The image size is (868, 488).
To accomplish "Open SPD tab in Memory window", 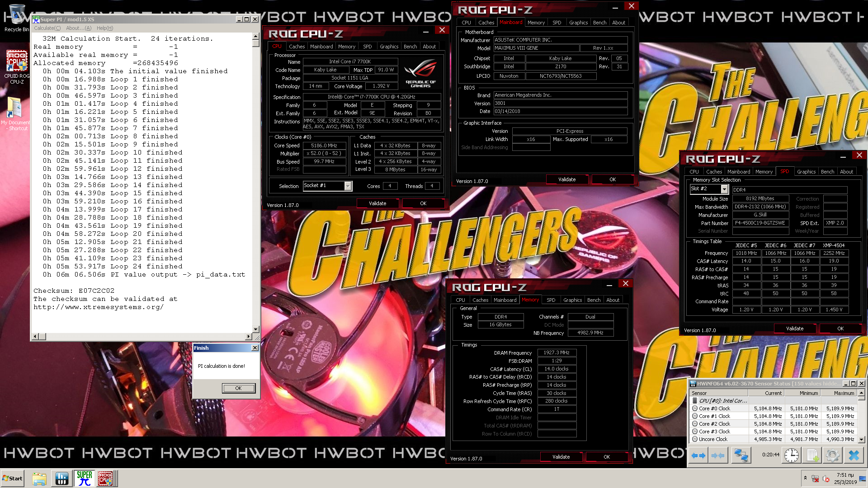I will (551, 300).
